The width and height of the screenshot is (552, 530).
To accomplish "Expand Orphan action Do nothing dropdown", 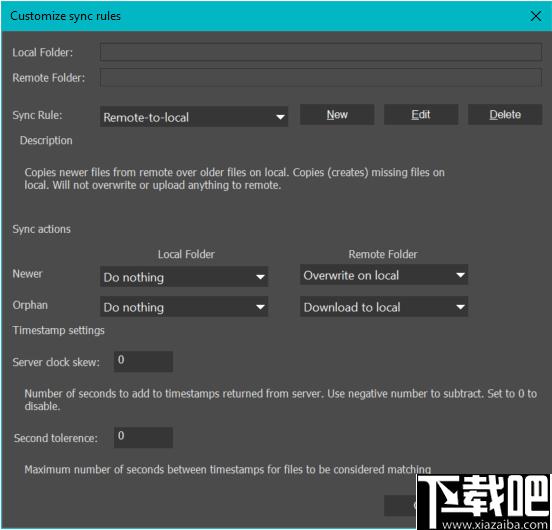I will pos(184,307).
